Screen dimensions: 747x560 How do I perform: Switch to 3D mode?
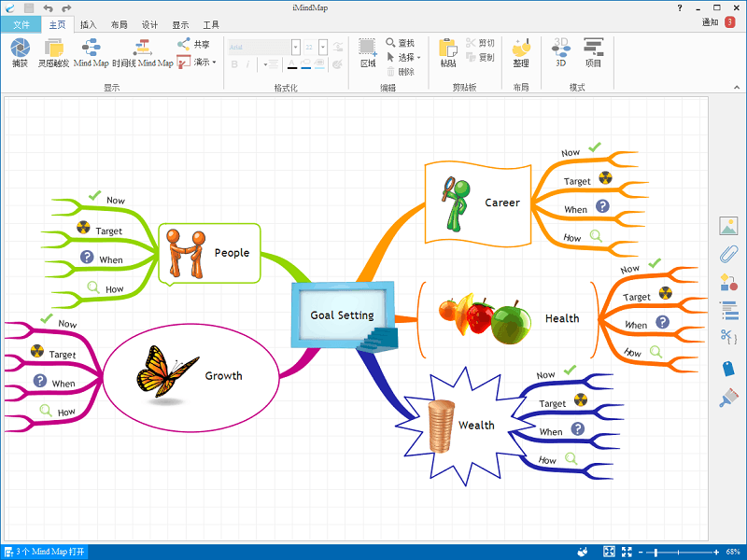click(561, 53)
